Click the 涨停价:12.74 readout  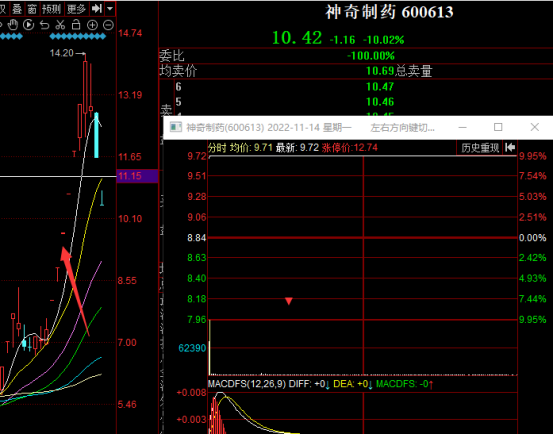(x=349, y=147)
